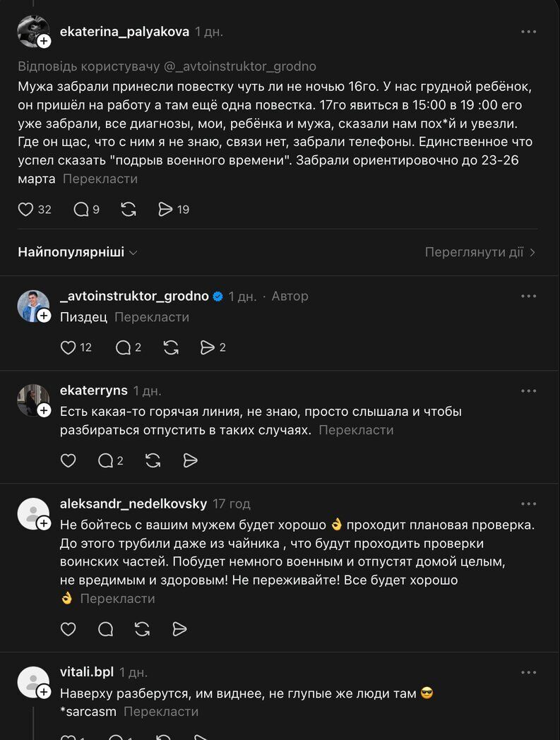Screen dimensions: 560x740
Task: Open the reply icon under _avtoinstruktor_grodno's comment
Action: click(x=126, y=347)
